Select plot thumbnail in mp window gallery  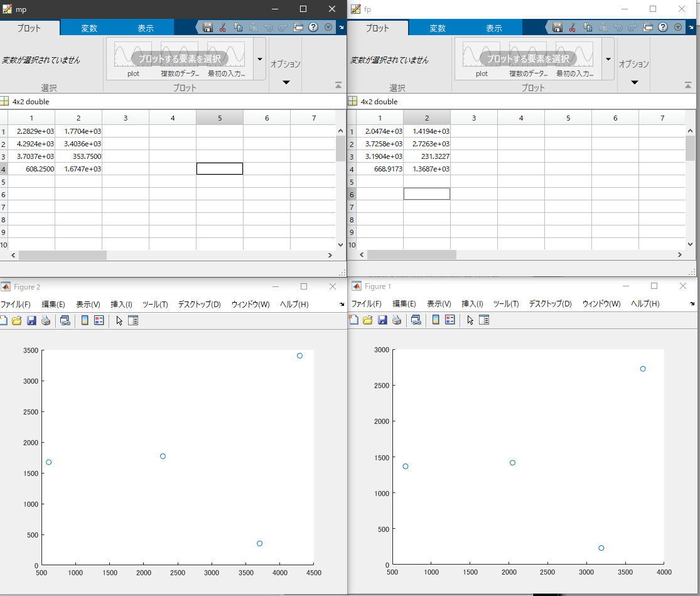point(133,60)
